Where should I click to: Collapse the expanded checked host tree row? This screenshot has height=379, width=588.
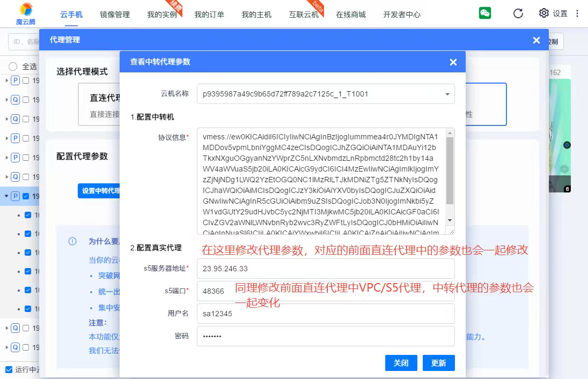tap(7, 196)
